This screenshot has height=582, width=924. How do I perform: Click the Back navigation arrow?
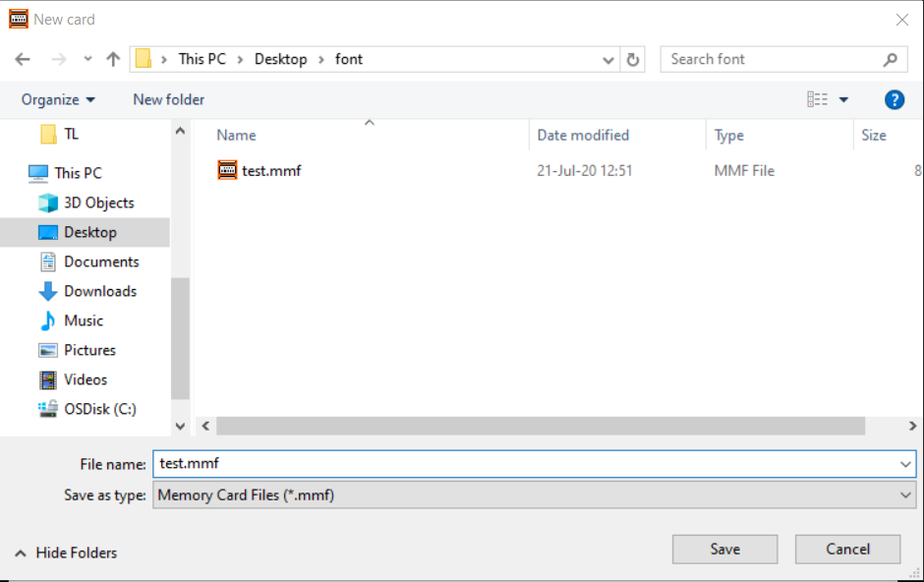[23, 59]
